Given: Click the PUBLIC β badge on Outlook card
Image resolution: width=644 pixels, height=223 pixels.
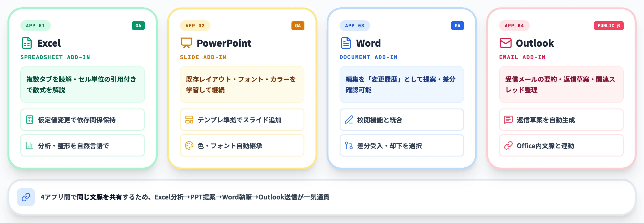Looking at the screenshot, I should point(609,26).
